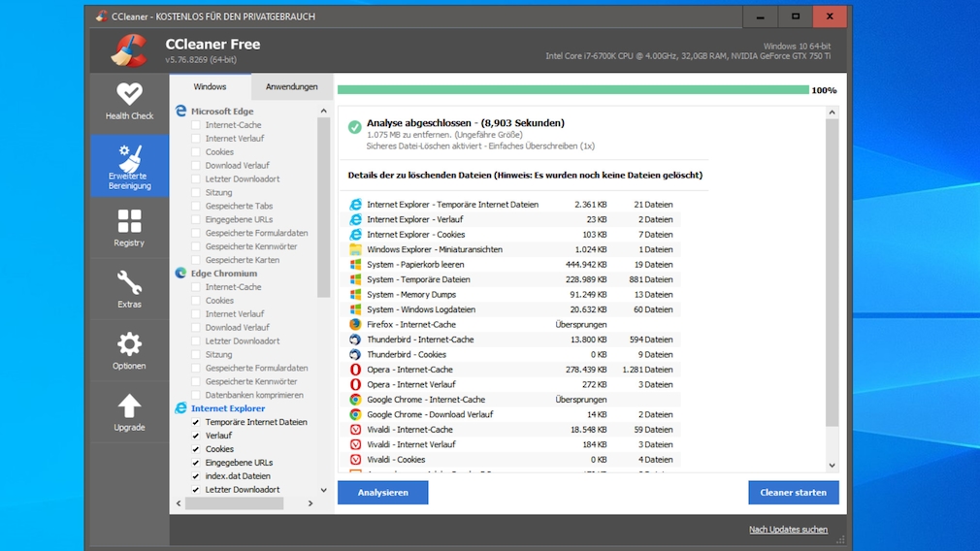This screenshot has height=551, width=980.
Task: Click Opera icon beside Internet-Cache result
Action: click(355, 370)
